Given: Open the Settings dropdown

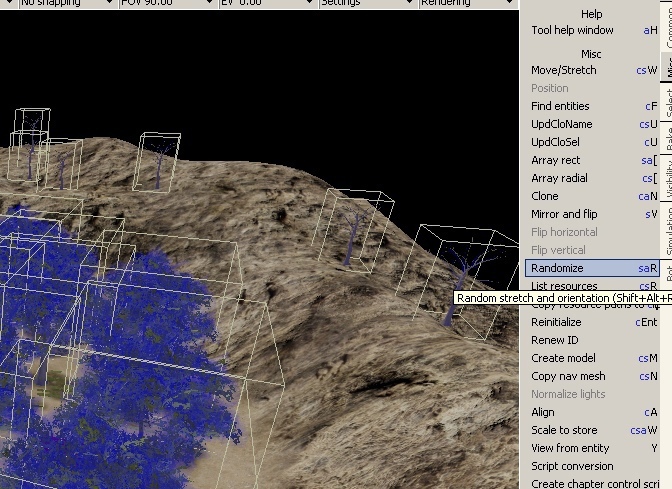Looking at the screenshot, I should click(368, 3).
